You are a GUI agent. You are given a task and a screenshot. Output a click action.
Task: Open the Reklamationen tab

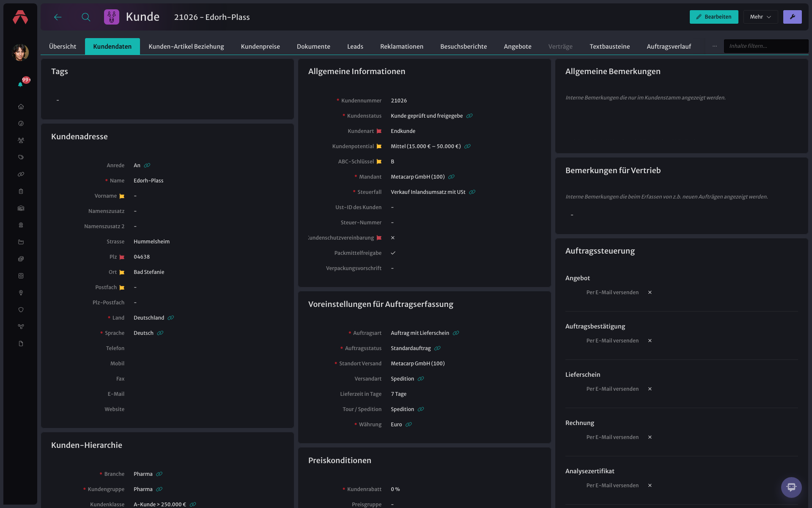coord(401,47)
